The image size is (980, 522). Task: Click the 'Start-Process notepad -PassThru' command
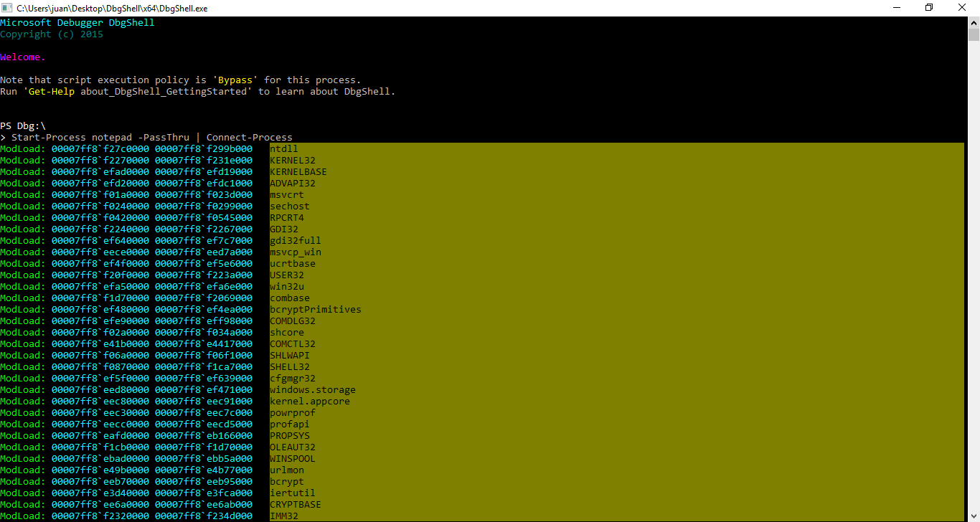pyautogui.click(x=100, y=138)
